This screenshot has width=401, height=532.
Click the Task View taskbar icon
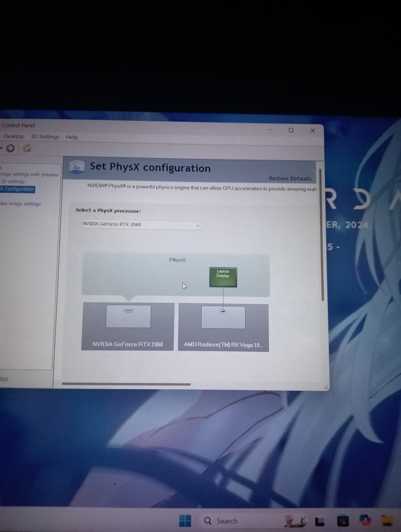point(320,521)
